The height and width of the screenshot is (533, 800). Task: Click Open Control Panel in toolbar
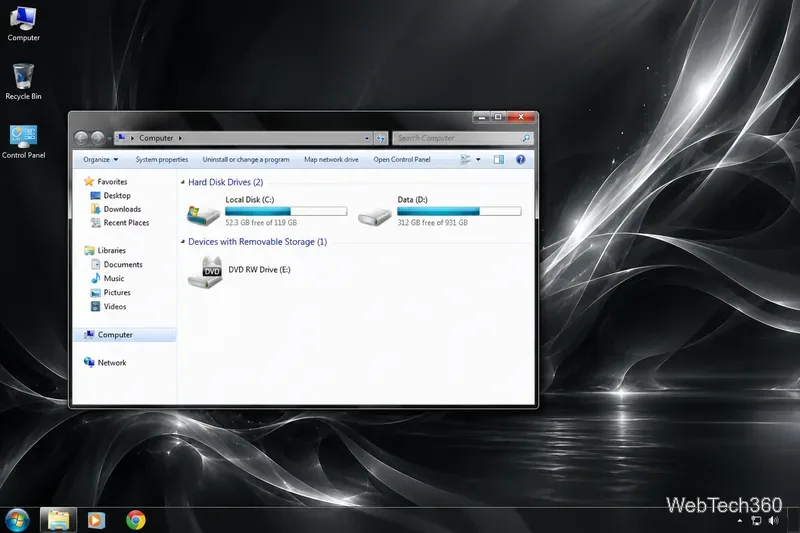(402, 160)
